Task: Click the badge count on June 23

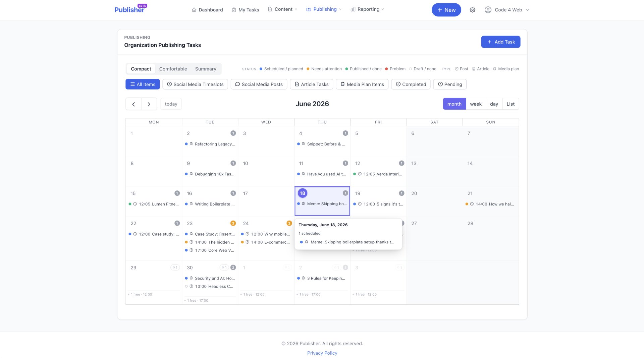Action: 233,223
